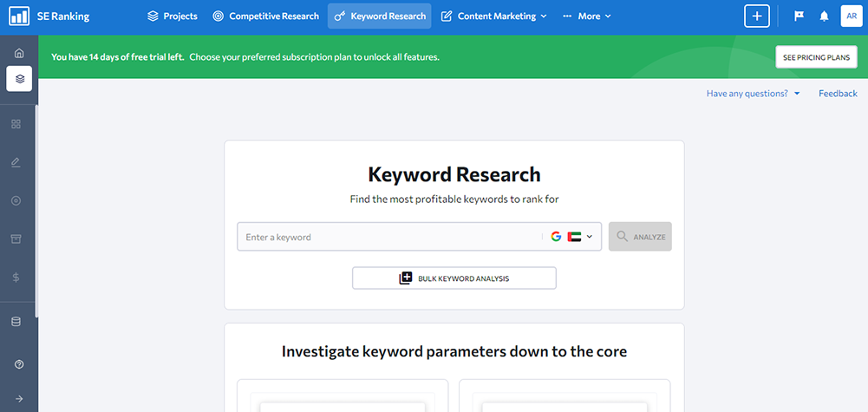Click the SE Ranking logo icon
This screenshot has height=412, width=868.
(19, 16)
